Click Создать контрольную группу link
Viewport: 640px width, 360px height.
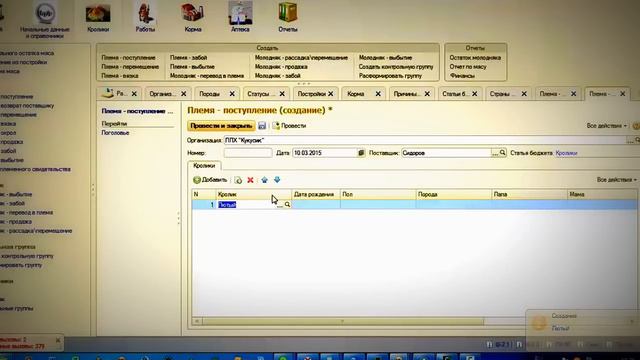pyautogui.click(x=396, y=67)
